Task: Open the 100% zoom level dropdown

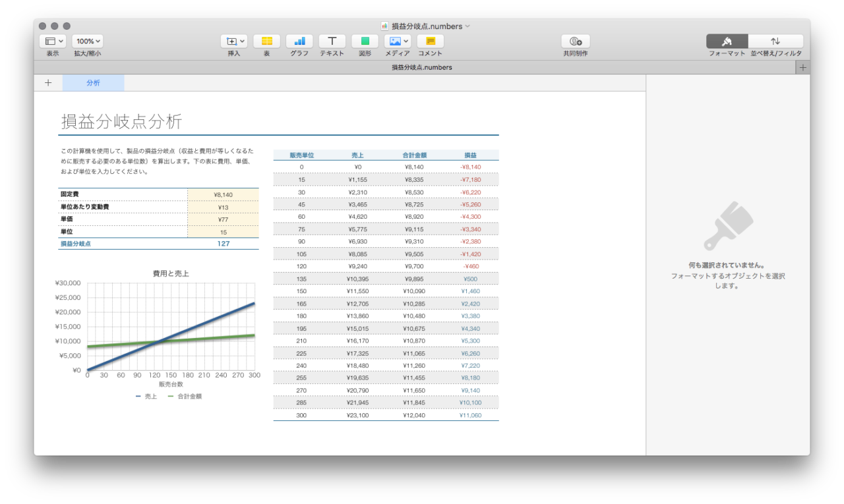Action: (x=87, y=41)
